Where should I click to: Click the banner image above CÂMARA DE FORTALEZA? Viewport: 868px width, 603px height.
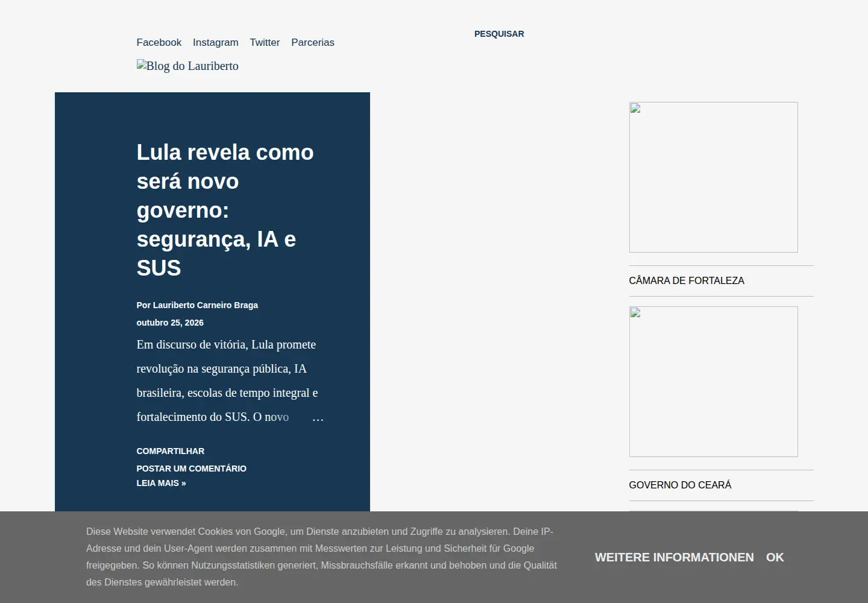click(x=713, y=177)
